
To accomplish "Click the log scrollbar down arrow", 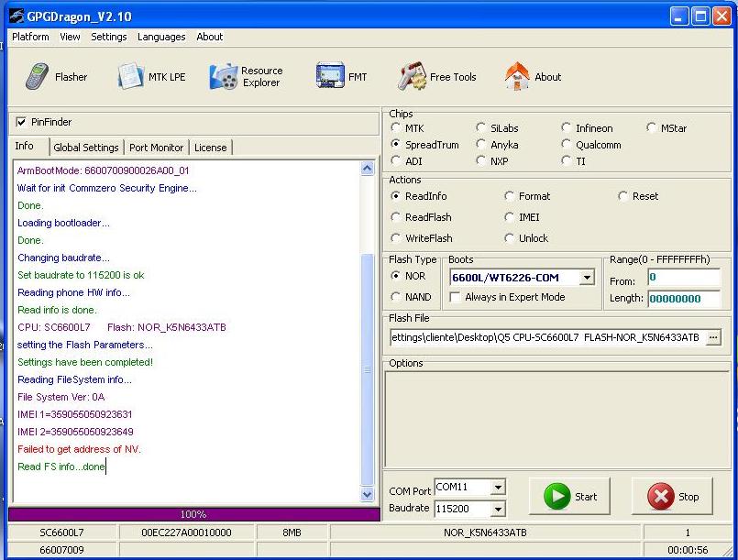I will point(367,494).
